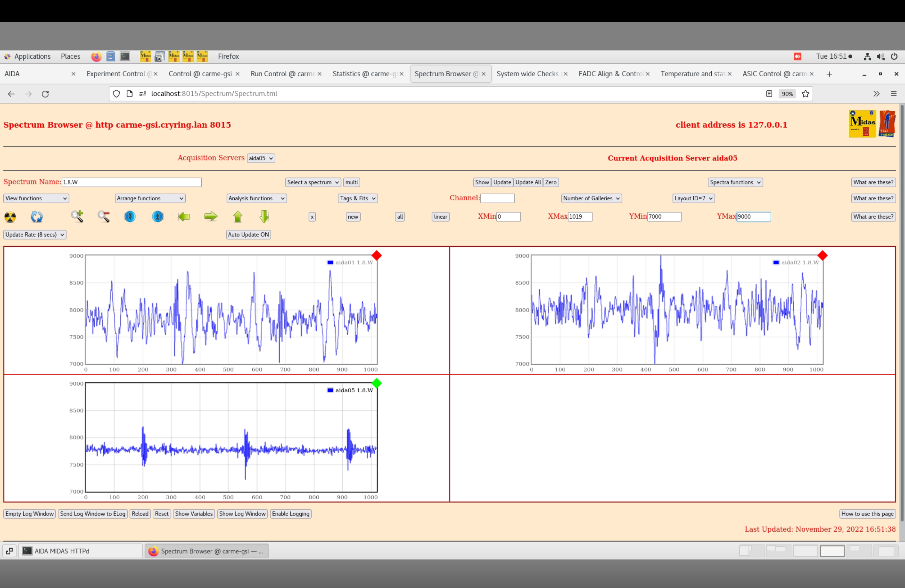Click the green up arrow icon
Screen dimensions: 905x588
(238, 216)
